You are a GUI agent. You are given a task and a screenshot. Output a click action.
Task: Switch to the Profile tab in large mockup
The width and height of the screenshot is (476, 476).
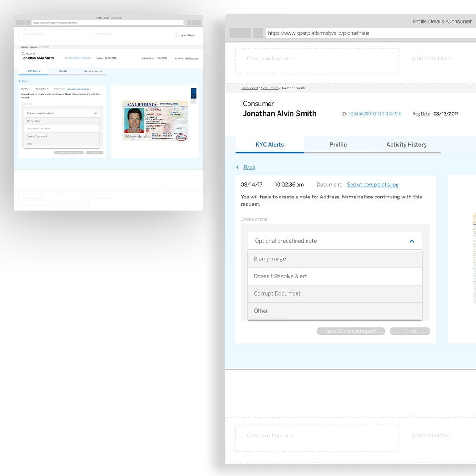click(x=338, y=145)
